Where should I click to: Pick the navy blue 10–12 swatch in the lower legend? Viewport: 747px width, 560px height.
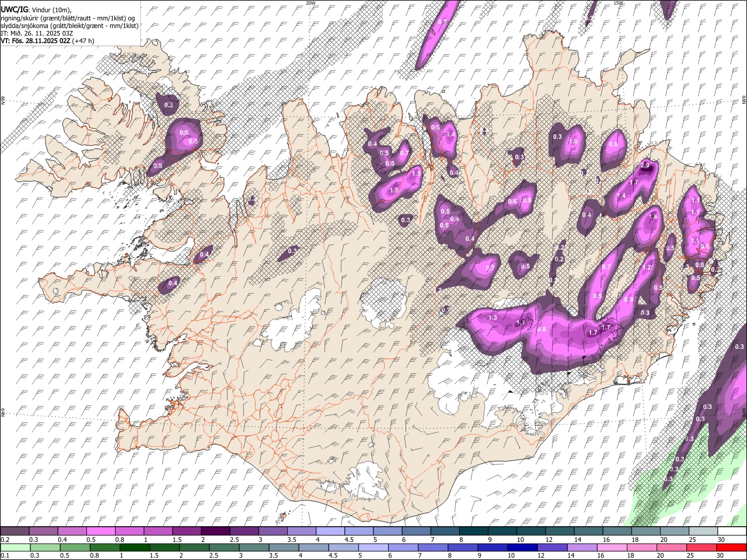tap(522, 547)
